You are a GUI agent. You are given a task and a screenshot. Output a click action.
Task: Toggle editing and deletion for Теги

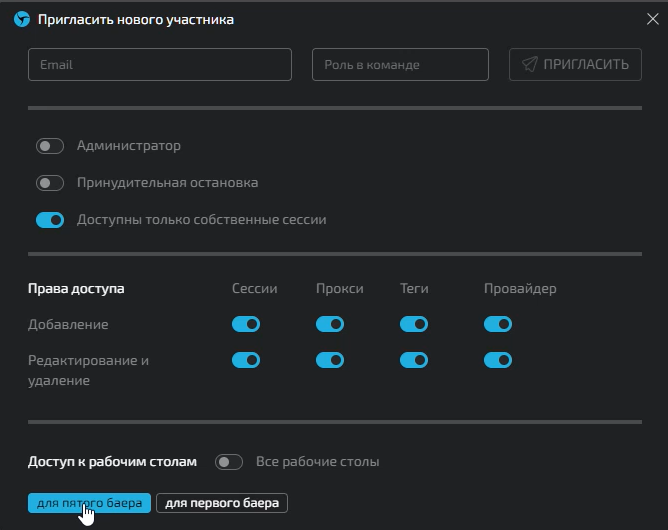414,360
